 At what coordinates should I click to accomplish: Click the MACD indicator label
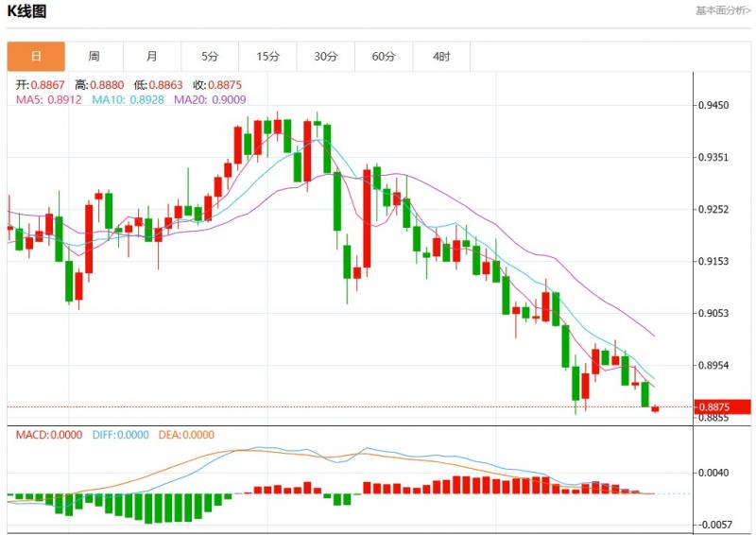click(x=46, y=436)
